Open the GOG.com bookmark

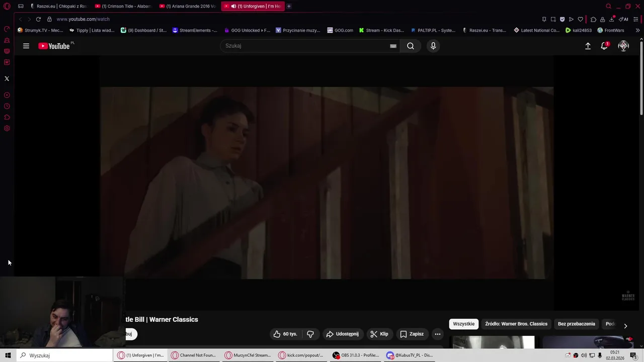pyautogui.click(x=340, y=30)
